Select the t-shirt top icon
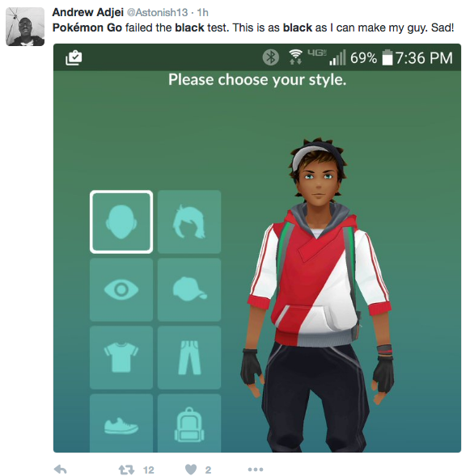470x476 pixels. pyautogui.click(x=121, y=357)
